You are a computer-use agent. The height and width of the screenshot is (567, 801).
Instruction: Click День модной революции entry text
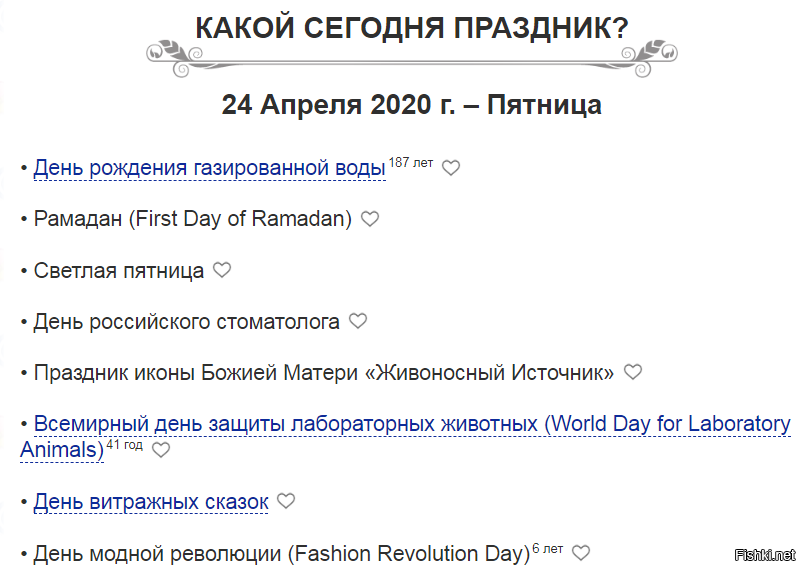tap(282, 554)
